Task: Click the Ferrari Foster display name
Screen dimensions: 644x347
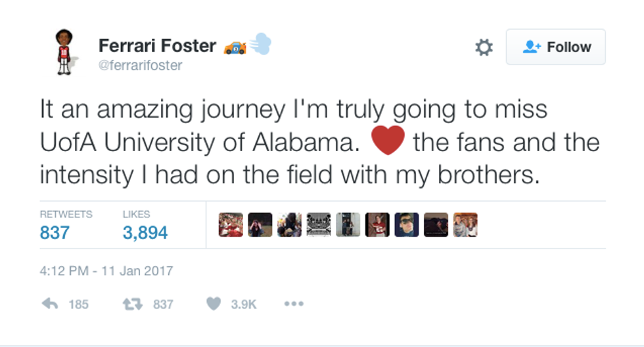Action: tap(157, 45)
